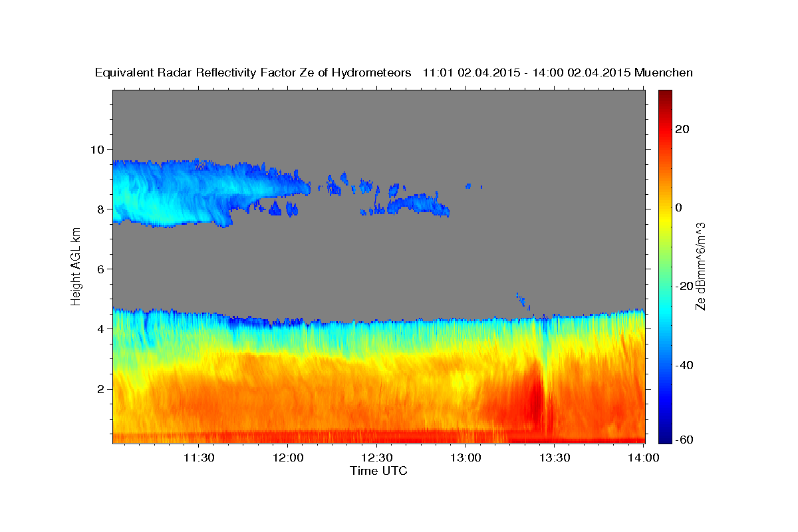Click the colorbar label '-20'
The image size is (798, 532).
(x=685, y=286)
